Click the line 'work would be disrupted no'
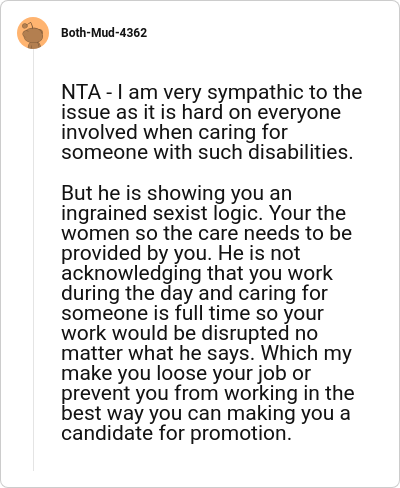 coord(189,333)
